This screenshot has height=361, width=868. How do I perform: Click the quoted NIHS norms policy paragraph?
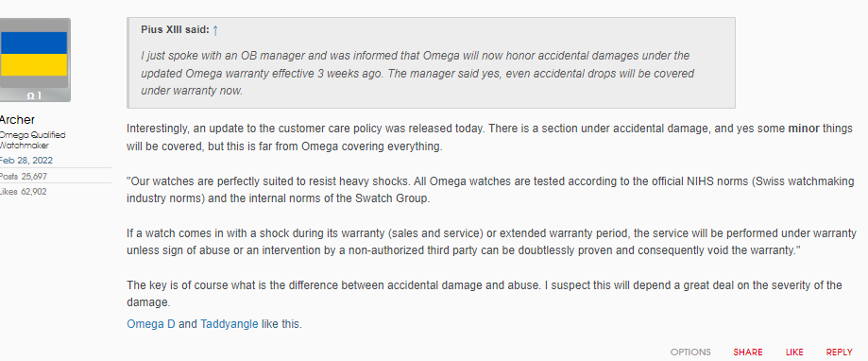(x=490, y=190)
